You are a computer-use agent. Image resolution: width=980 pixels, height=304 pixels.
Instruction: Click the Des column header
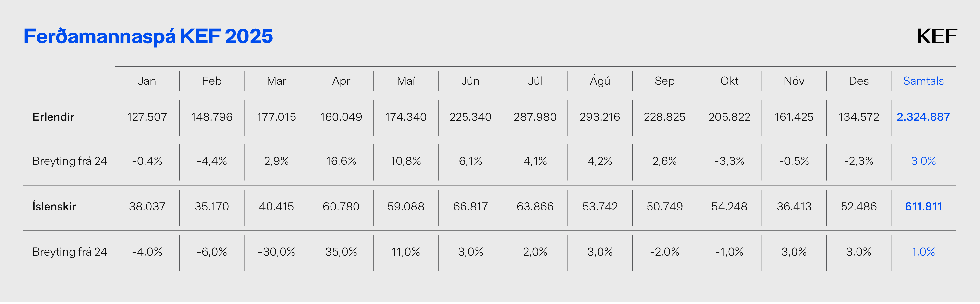click(x=858, y=81)
